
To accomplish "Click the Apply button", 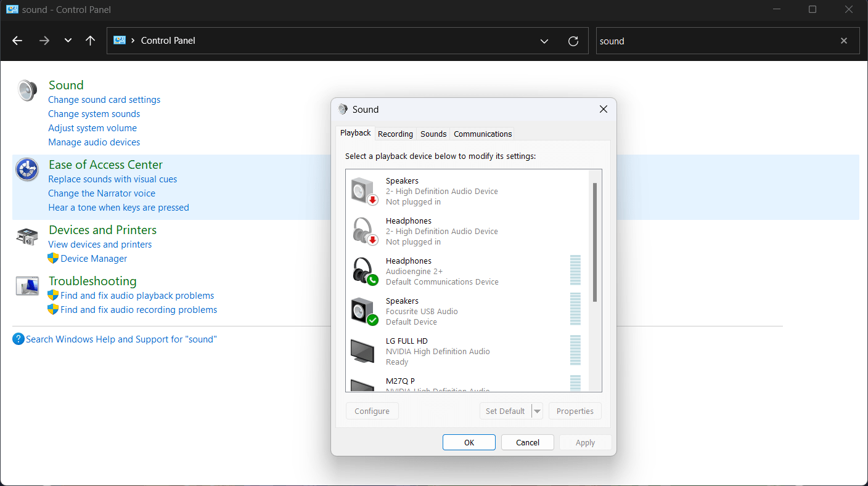I will tap(585, 442).
